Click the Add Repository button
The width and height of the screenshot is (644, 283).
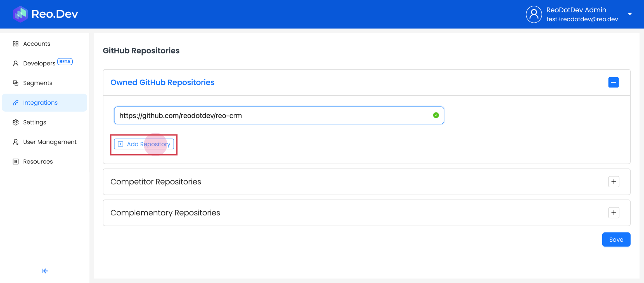coord(144,144)
